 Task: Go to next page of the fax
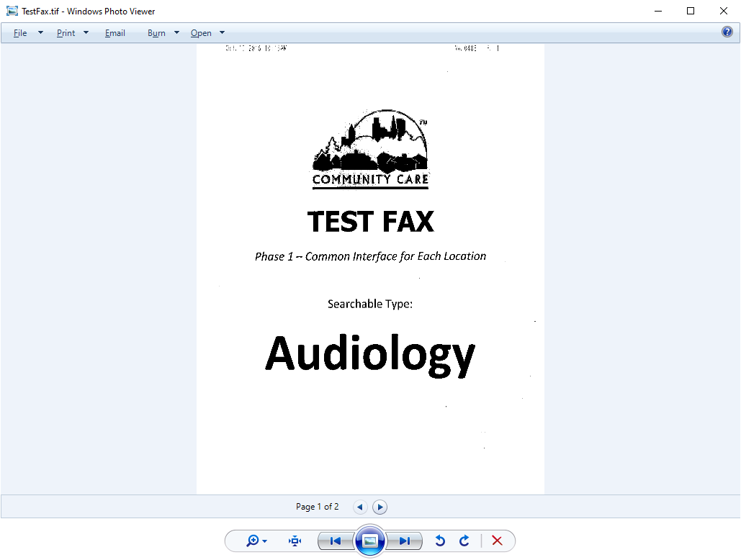(380, 507)
